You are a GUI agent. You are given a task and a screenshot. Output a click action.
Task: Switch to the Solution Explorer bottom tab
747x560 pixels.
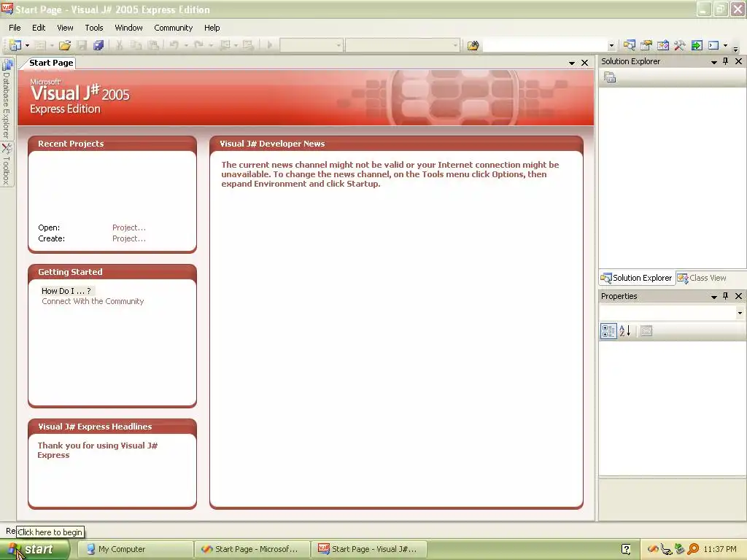click(x=636, y=278)
